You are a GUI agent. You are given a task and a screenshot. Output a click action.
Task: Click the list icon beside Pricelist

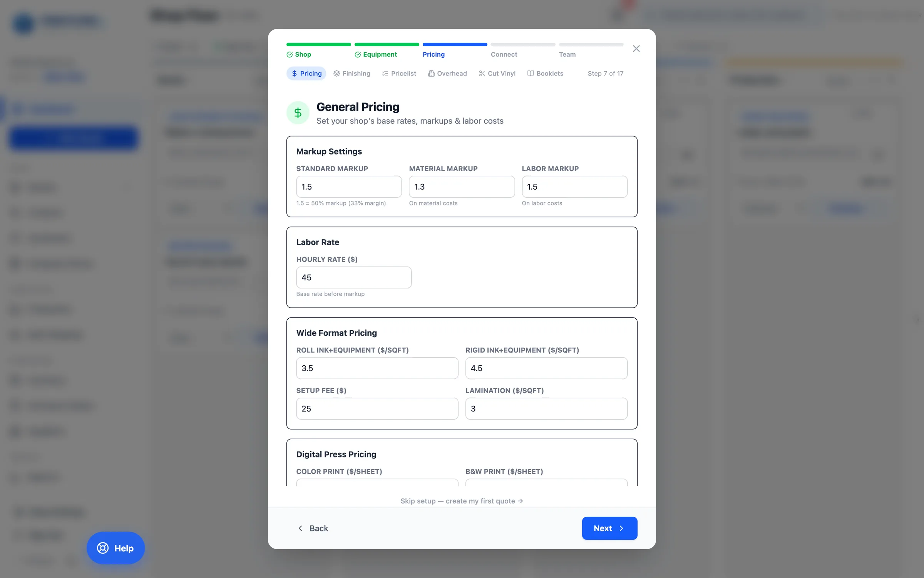(x=385, y=73)
